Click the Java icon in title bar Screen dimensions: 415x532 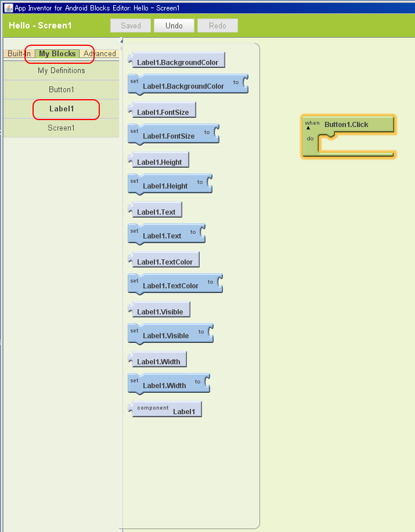tap(9, 8)
